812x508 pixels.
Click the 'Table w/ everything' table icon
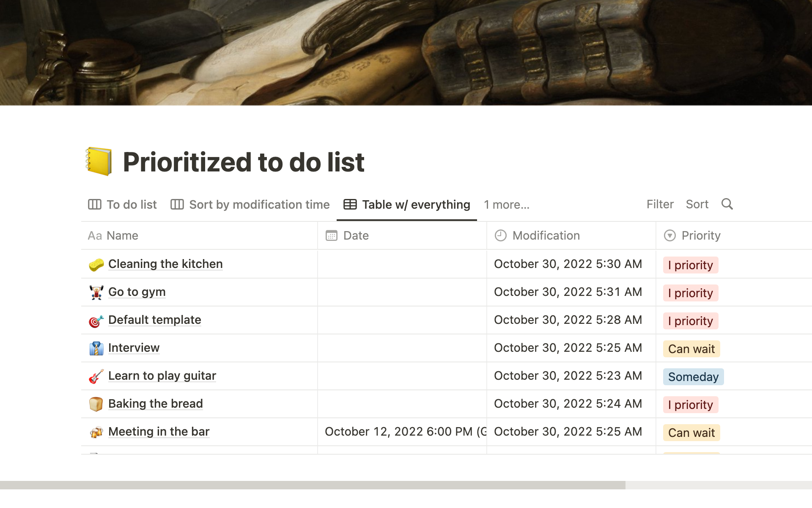tap(349, 205)
